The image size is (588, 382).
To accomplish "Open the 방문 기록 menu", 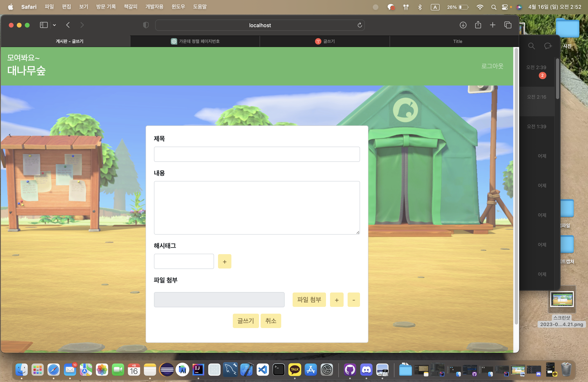I will point(106,7).
